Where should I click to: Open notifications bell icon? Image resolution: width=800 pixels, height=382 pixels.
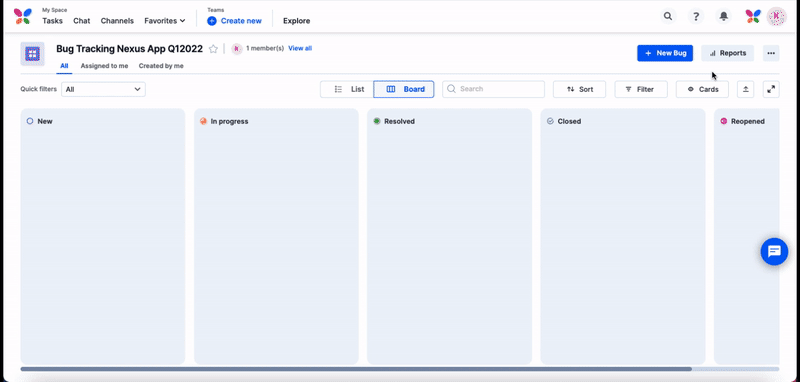click(x=723, y=16)
